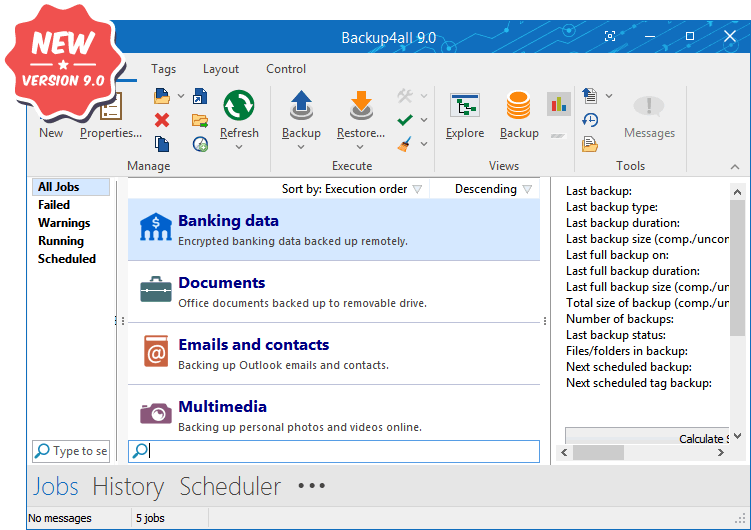Select the All Jobs filter
This screenshot has height=530, width=751.
click(71, 187)
